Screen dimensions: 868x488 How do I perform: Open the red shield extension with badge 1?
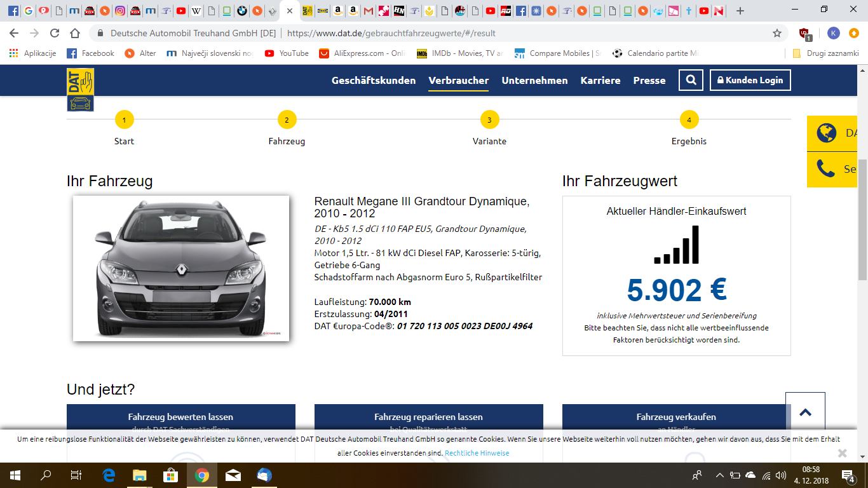[x=805, y=34]
